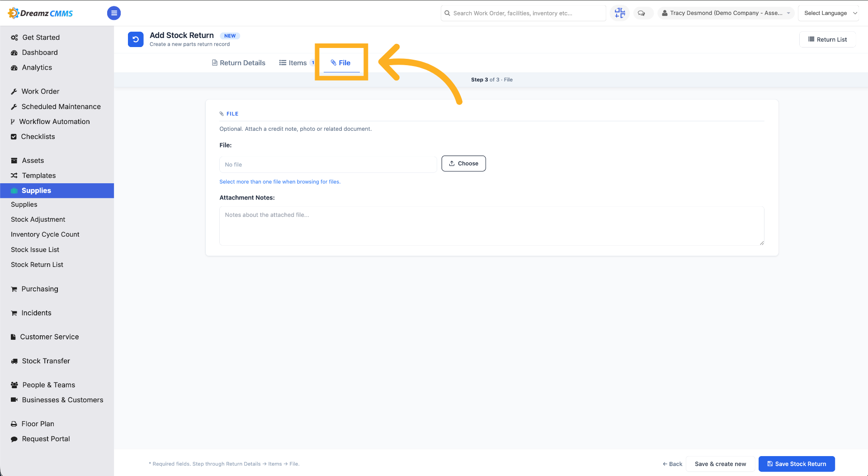
Task: Open Stock Issue List
Action: tap(35, 250)
